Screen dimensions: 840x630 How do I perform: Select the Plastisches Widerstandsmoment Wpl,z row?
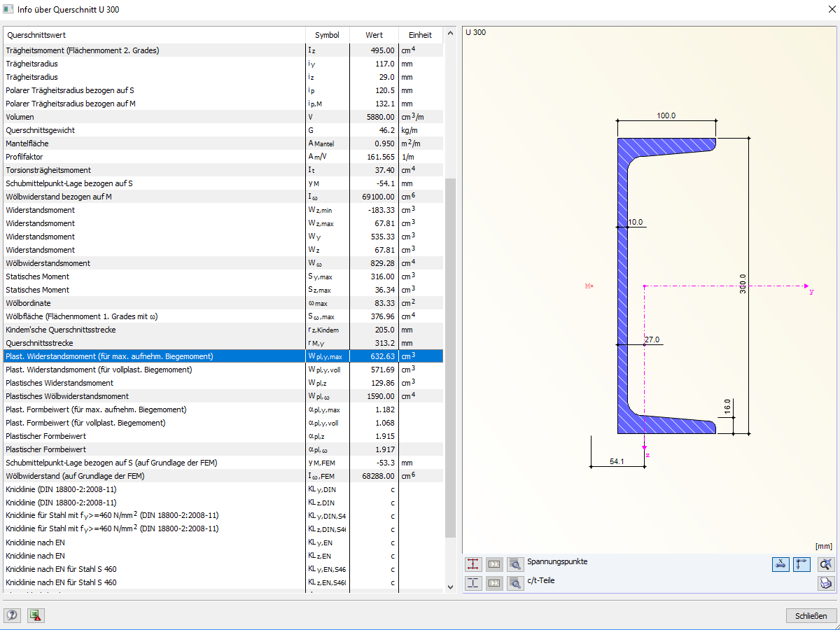tap(223, 383)
